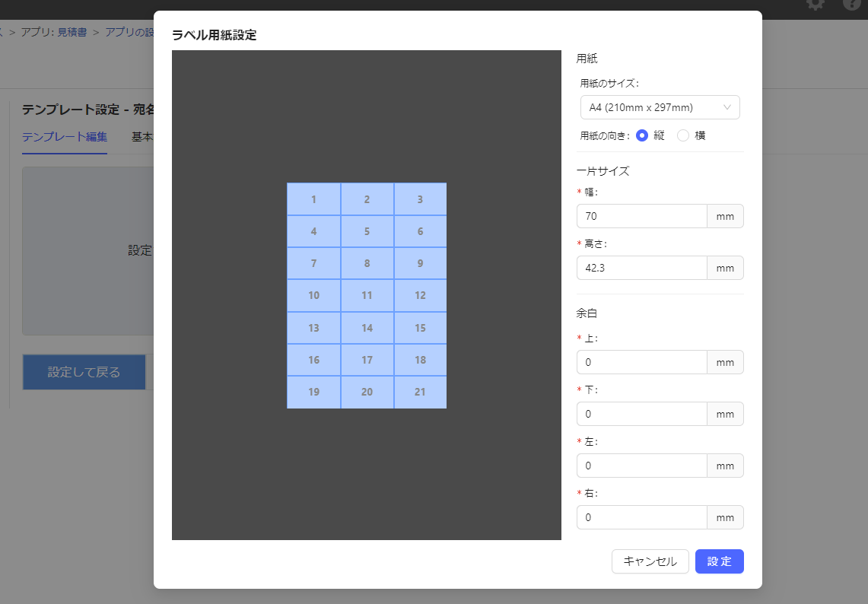Select the 縦 portrait orientation radio
Viewport: 868px width, 604px height.
point(641,135)
